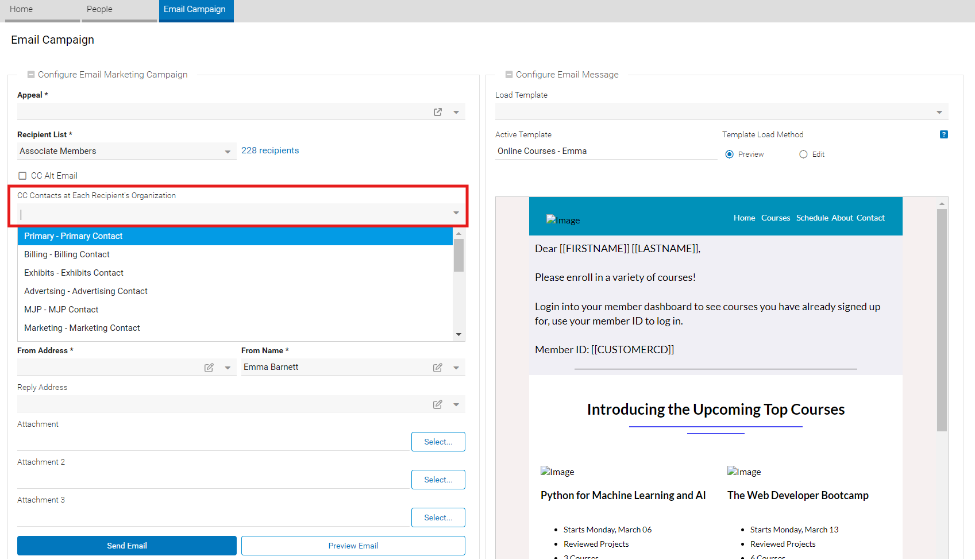Switch to the Home tab
The width and height of the screenshot is (975, 560).
point(43,11)
